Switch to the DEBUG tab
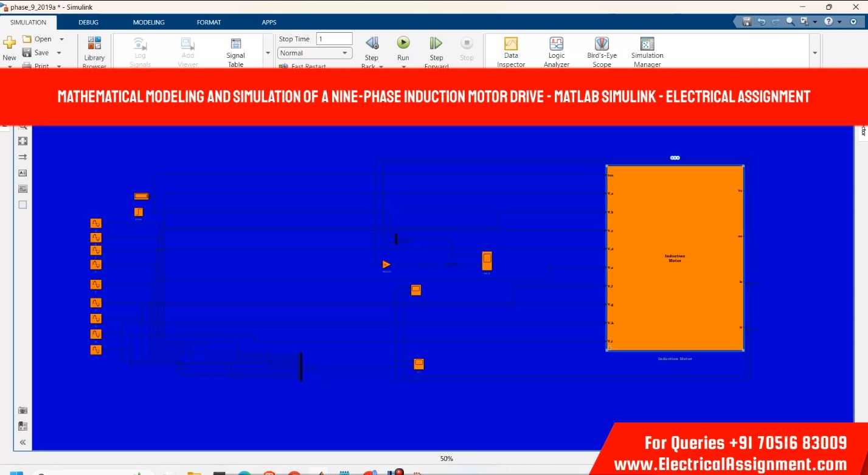868x475 pixels. (x=88, y=23)
